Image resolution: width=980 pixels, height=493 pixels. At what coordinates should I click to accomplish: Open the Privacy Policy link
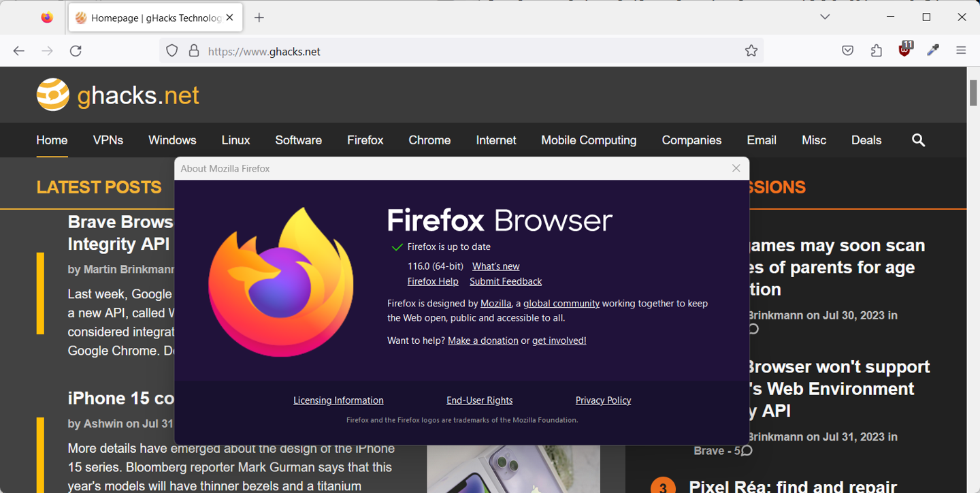tap(603, 400)
